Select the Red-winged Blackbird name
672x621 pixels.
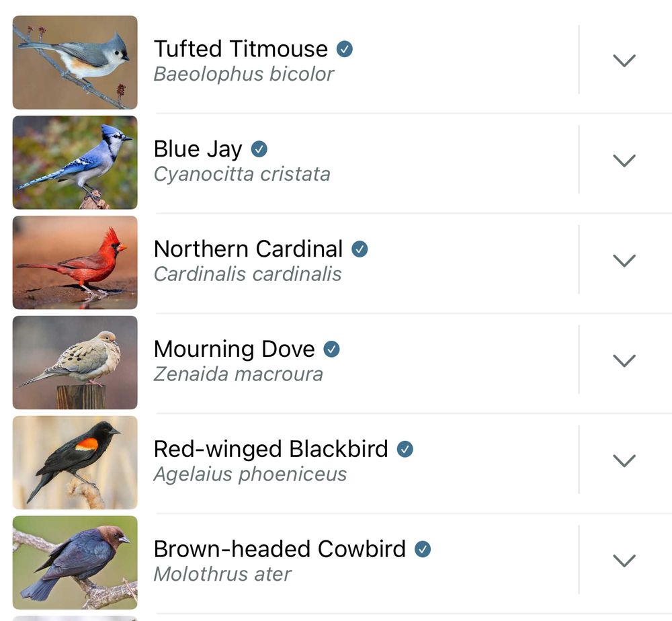pyautogui.click(x=271, y=449)
